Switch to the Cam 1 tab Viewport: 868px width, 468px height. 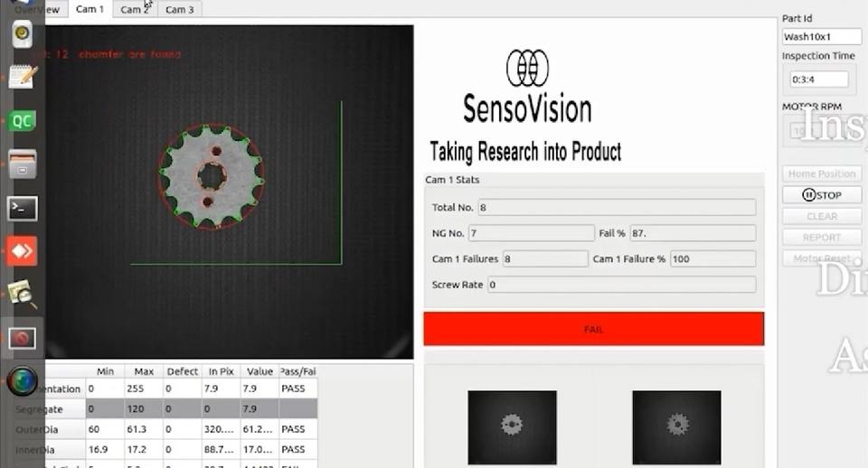tap(90, 9)
